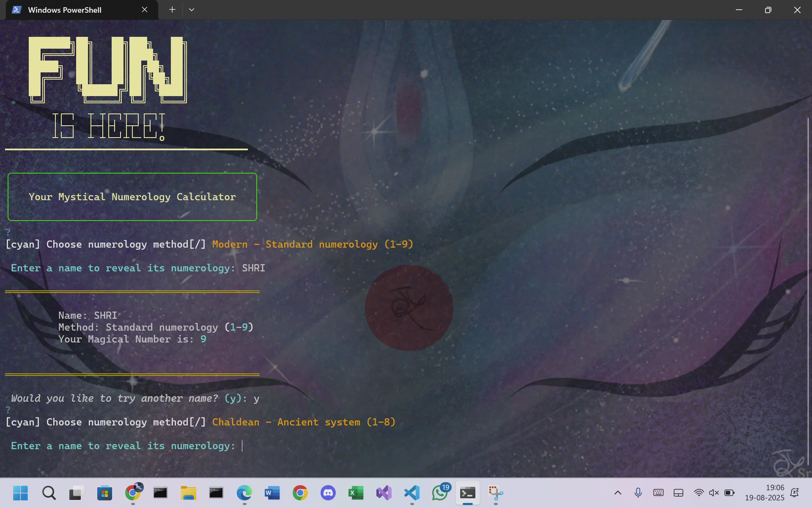Open Wi-Fi network settings flyout
The height and width of the screenshot is (508, 812).
point(699,493)
